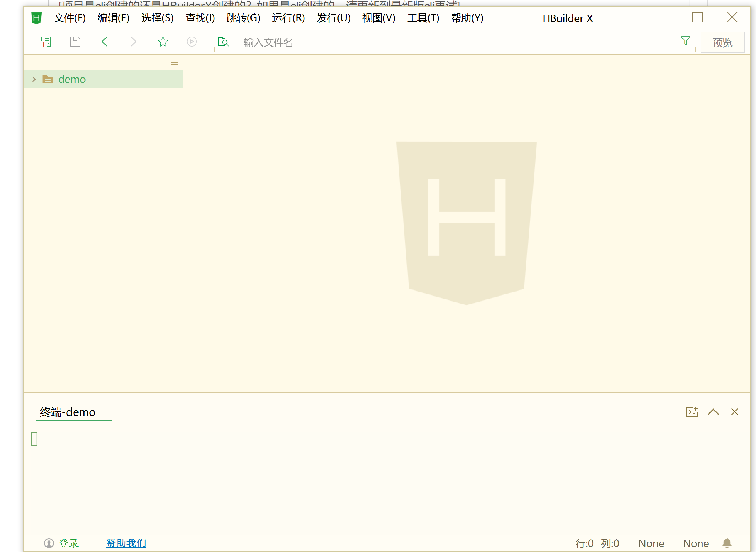The image size is (756, 552).
Task: Open the 文件(F) menu
Action: click(70, 18)
